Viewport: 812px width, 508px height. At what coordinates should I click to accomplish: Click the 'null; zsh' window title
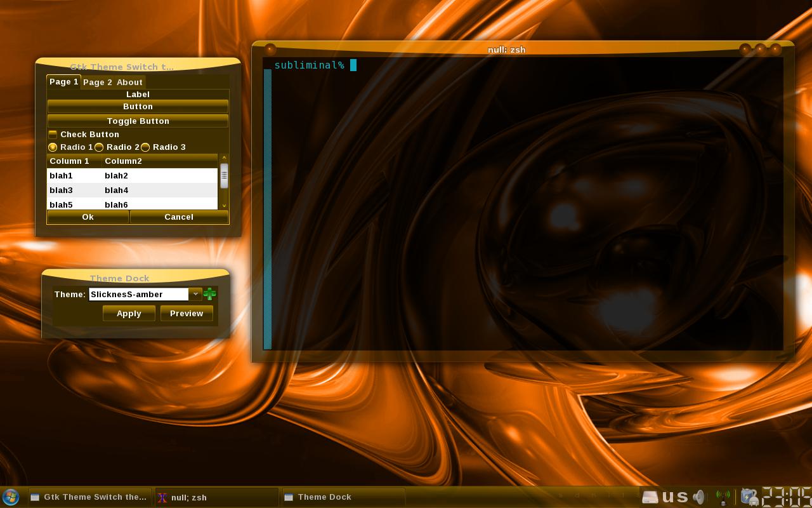(506, 50)
